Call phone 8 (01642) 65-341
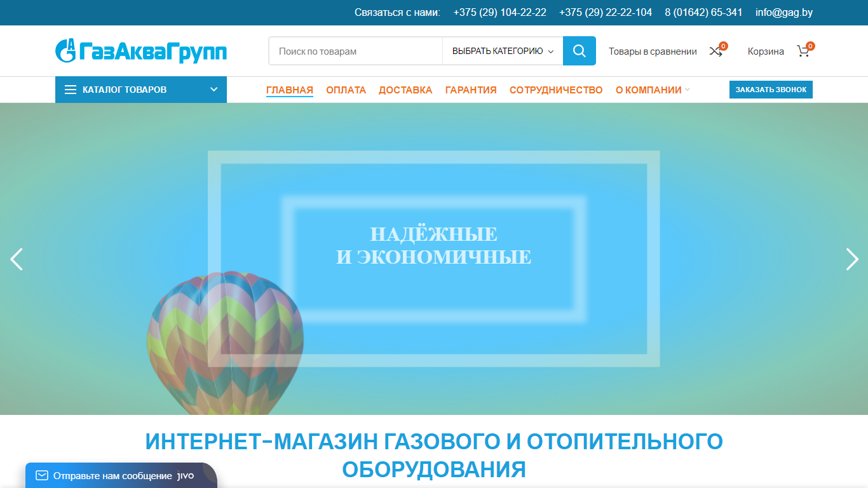The width and height of the screenshot is (868, 488). pos(704,13)
